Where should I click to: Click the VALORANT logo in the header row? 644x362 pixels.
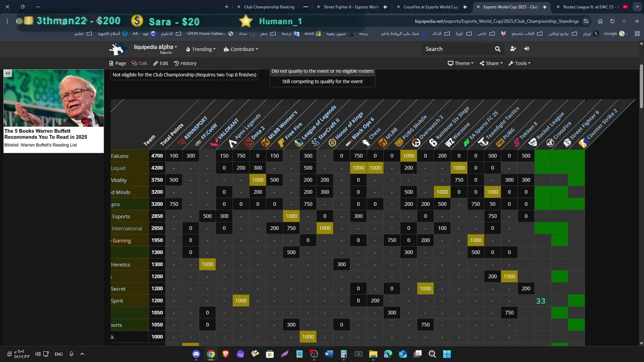coord(215,143)
